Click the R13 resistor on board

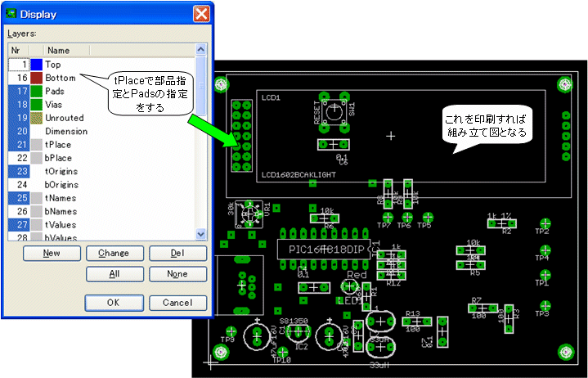tap(417, 322)
